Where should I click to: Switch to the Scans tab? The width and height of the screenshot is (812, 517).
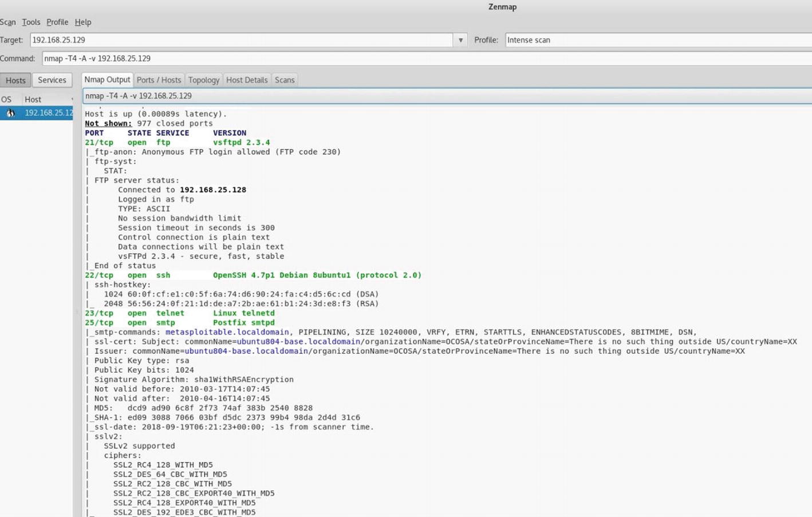pyautogui.click(x=285, y=80)
